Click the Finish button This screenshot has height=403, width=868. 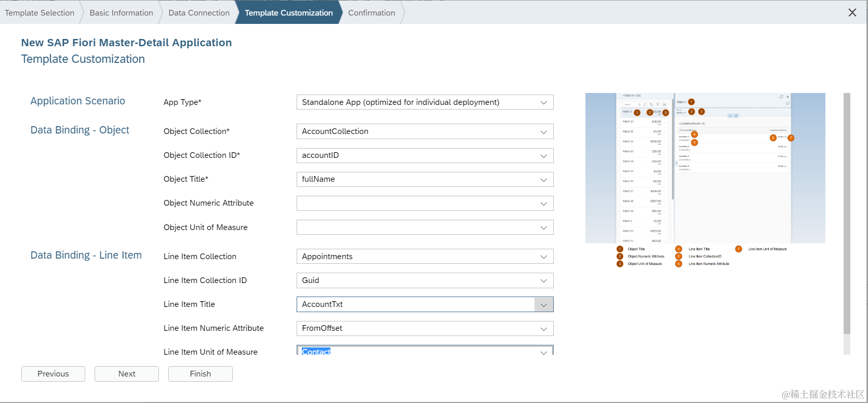200,374
